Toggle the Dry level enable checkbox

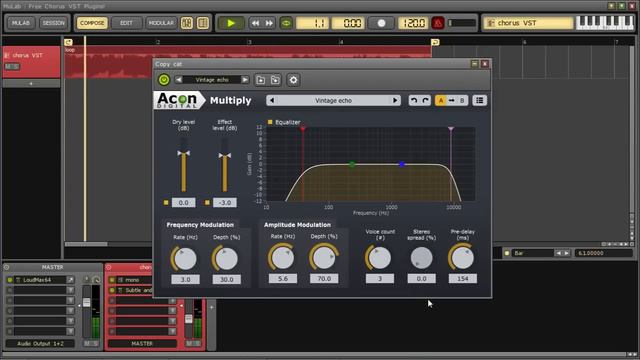166,202
